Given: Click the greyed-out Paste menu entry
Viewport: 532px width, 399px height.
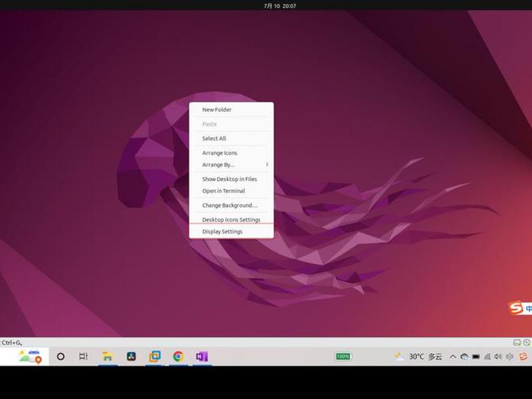Looking at the screenshot, I should [231, 124].
